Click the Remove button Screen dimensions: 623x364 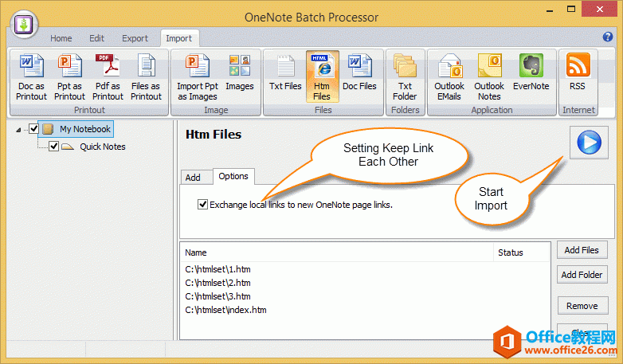click(x=582, y=306)
